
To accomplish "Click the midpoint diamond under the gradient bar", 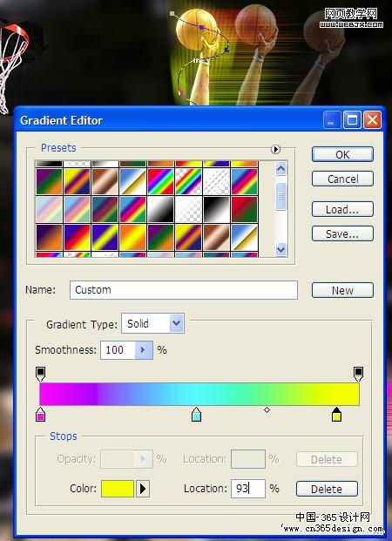I will point(267,410).
